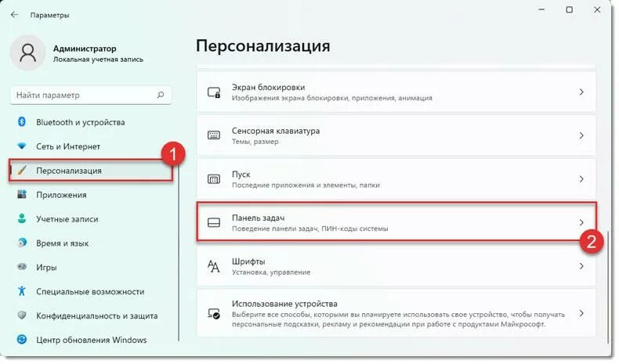This screenshot has width=619, height=364.
Task: Close the Параметры window
Action: point(597,9)
